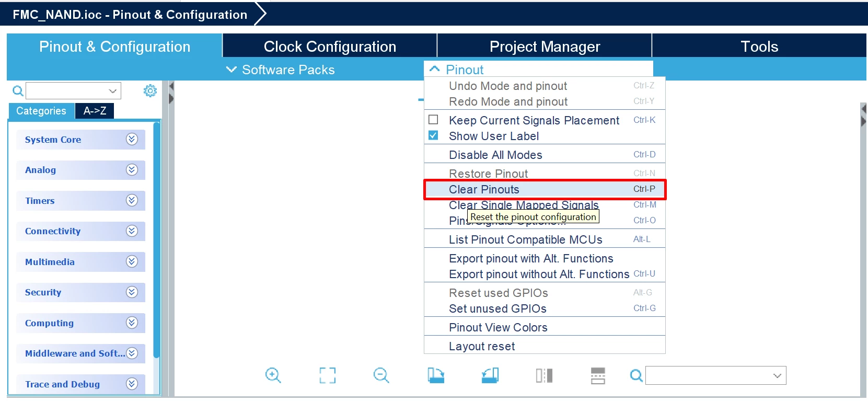Click the rotate clockwise view icon

tap(435, 375)
